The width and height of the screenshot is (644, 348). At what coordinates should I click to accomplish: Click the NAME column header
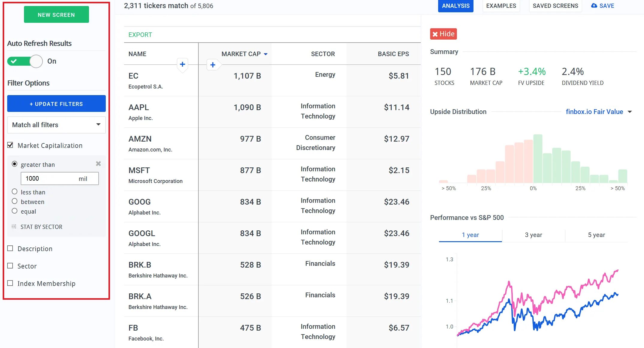click(x=137, y=54)
